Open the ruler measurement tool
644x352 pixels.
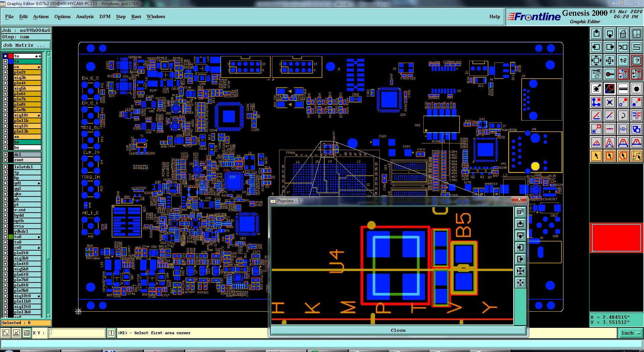tap(623, 89)
